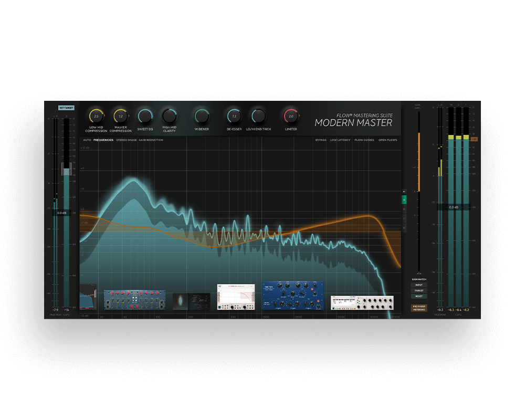Adjust the Master Compression knob
Screen dimensions: 525x420
click(121, 116)
